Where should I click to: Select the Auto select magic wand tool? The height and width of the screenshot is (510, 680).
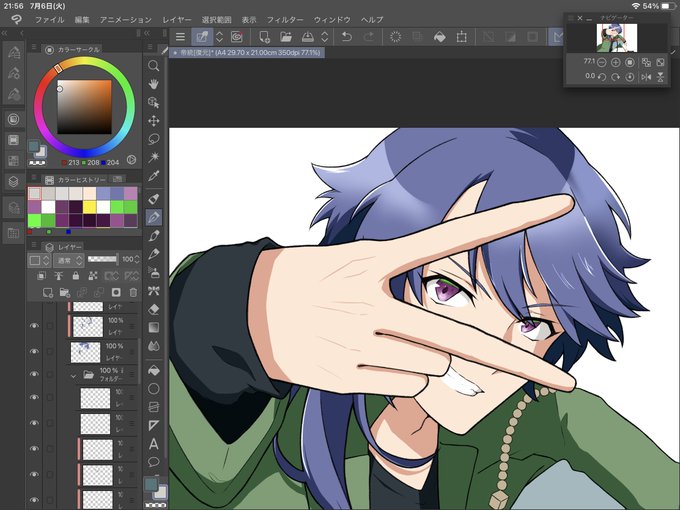[x=153, y=157]
